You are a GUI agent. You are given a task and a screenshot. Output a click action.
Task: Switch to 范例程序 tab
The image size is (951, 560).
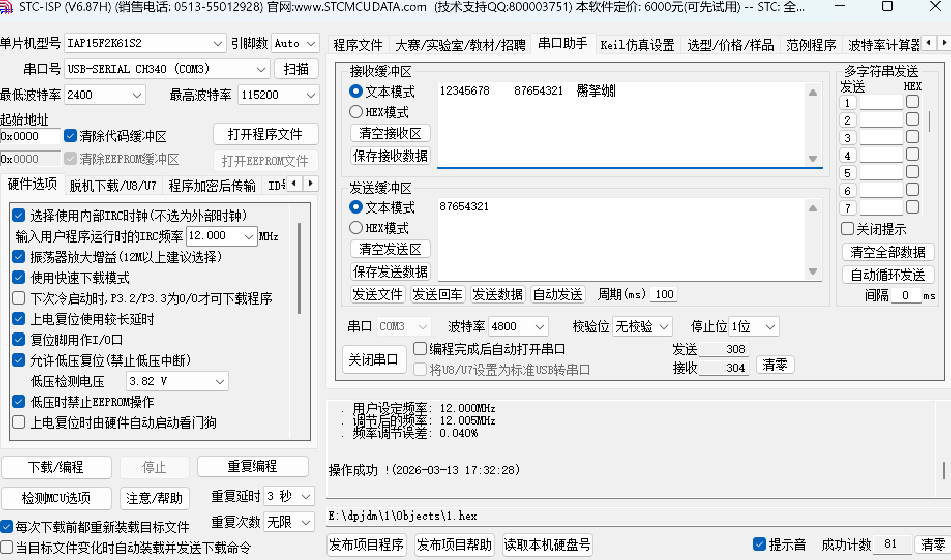[811, 45]
